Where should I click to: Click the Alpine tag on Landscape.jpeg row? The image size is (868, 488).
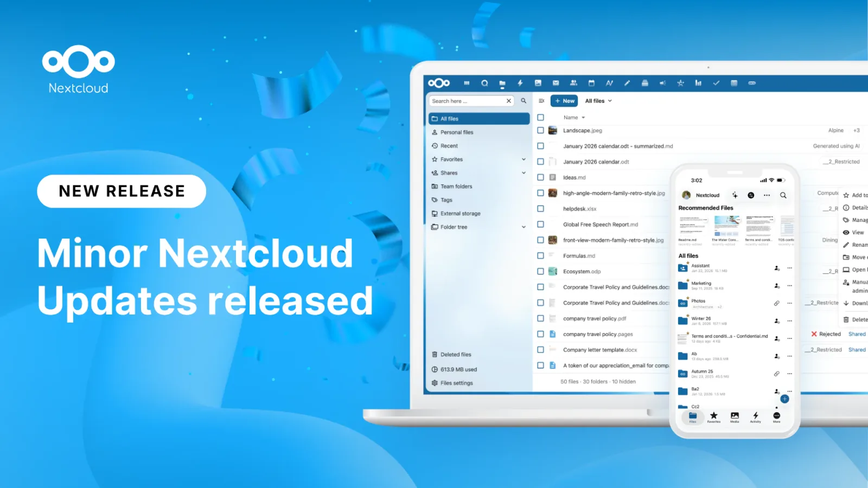click(x=836, y=130)
